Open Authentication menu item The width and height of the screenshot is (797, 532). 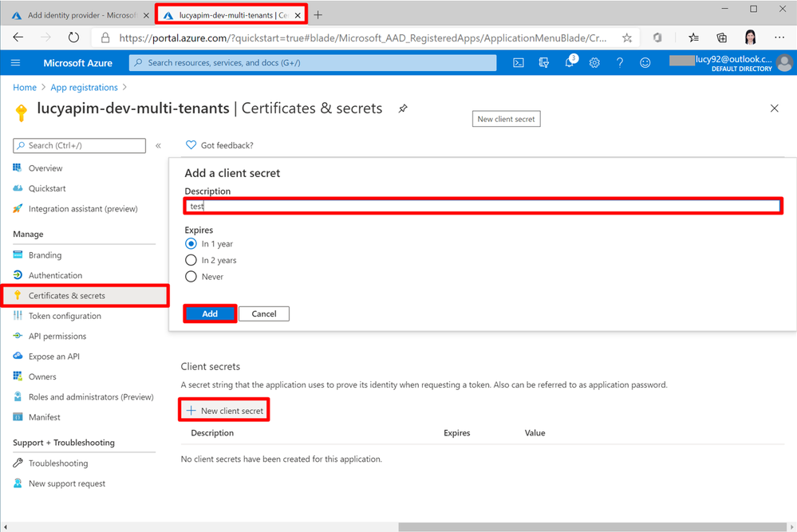[x=55, y=275]
